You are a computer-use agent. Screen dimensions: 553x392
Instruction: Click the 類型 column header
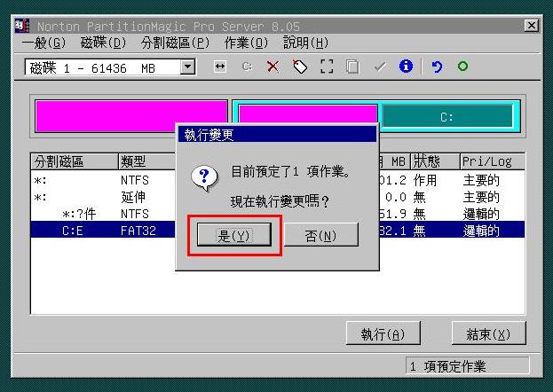[x=146, y=161]
